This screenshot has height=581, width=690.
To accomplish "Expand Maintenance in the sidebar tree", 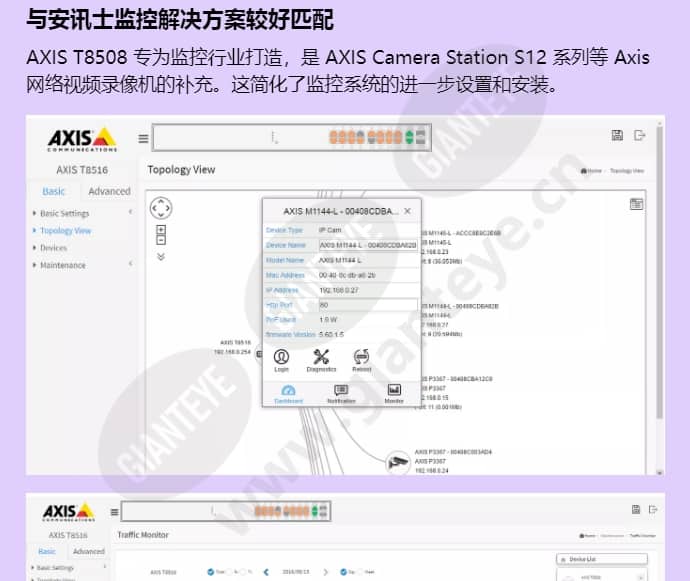I will 63,265.
